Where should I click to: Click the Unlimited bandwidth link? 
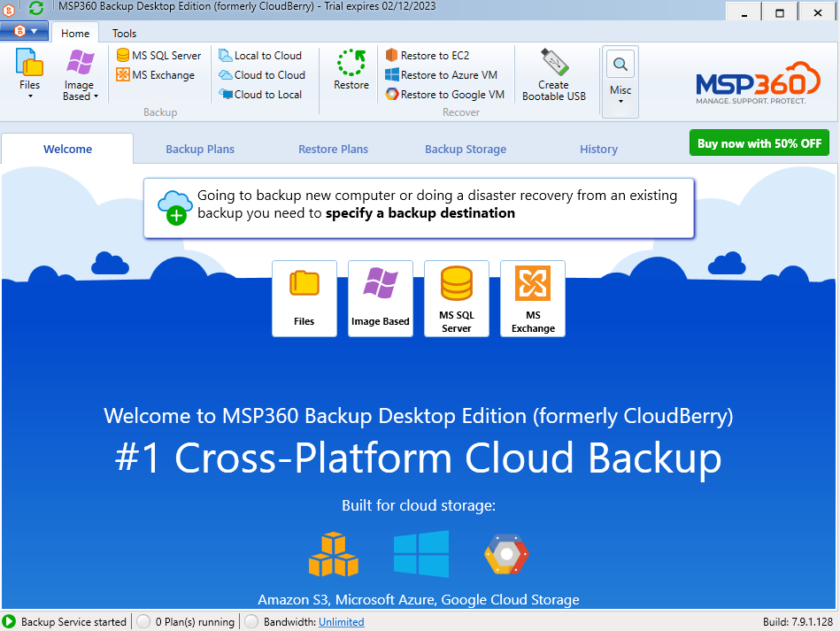[341, 622]
